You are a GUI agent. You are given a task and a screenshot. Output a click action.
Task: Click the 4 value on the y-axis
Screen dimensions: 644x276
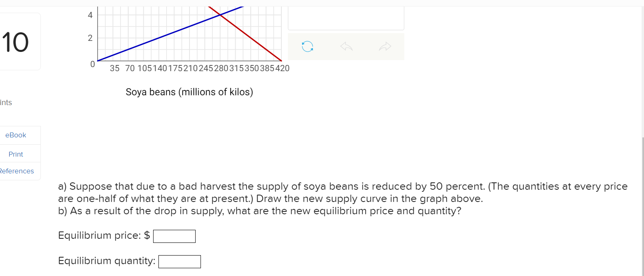click(x=89, y=15)
